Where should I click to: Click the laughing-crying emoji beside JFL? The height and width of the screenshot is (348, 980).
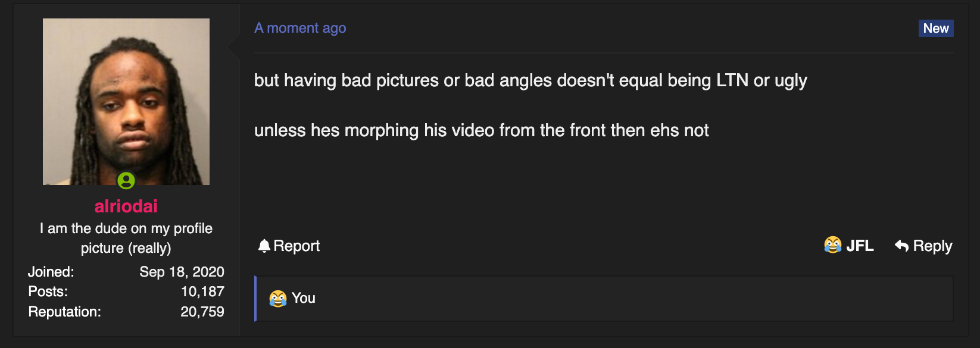[832, 245]
